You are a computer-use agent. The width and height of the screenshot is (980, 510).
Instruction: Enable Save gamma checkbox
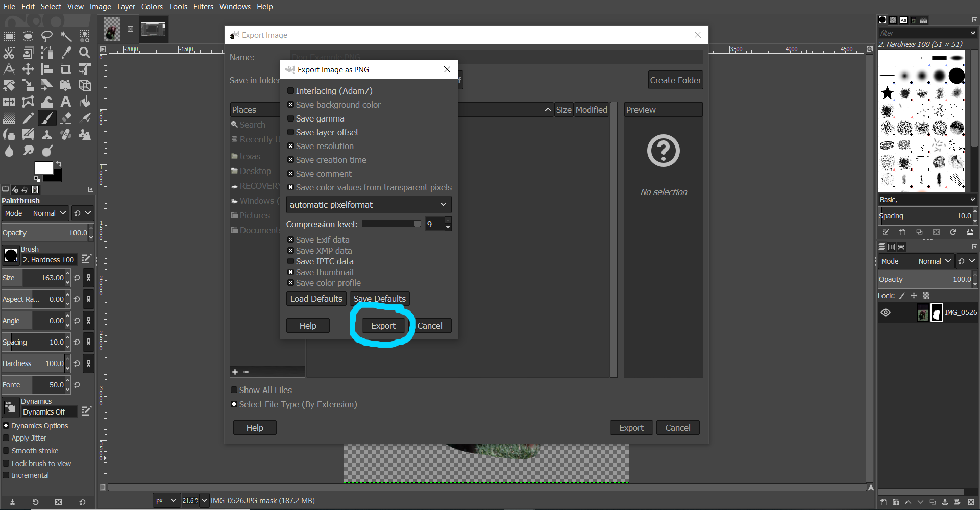290,118
